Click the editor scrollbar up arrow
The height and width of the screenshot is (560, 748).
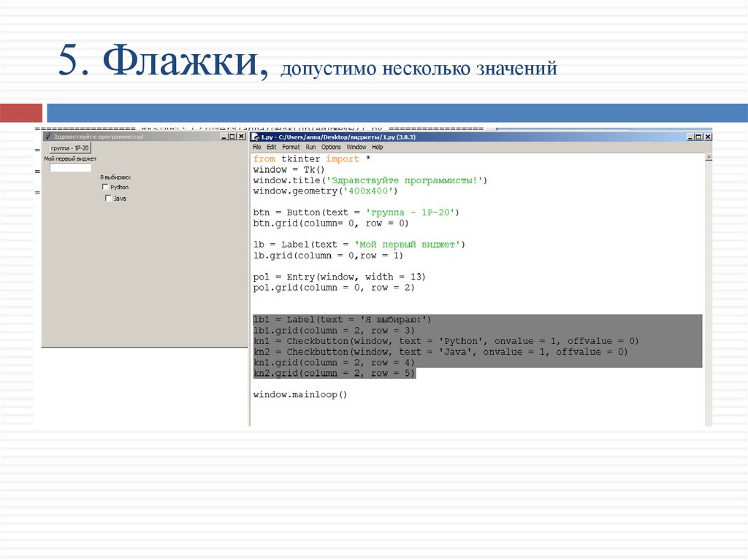(708, 157)
